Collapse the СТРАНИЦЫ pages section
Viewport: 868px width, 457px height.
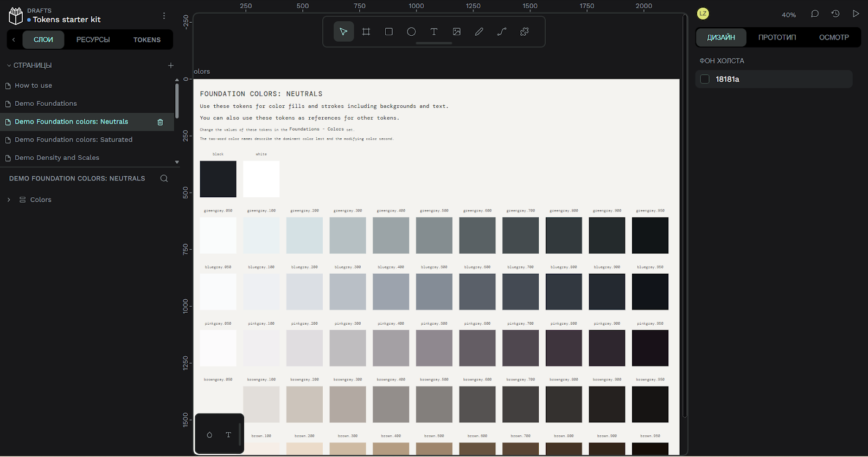pos(9,66)
